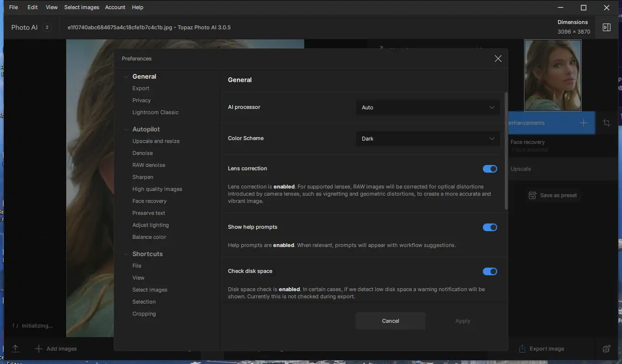
Task: Open Cropping shortcuts in Preferences sidebar
Action: (x=144, y=314)
